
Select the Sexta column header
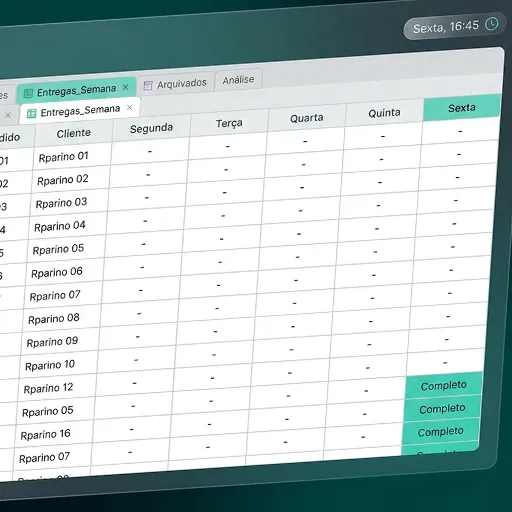point(462,108)
